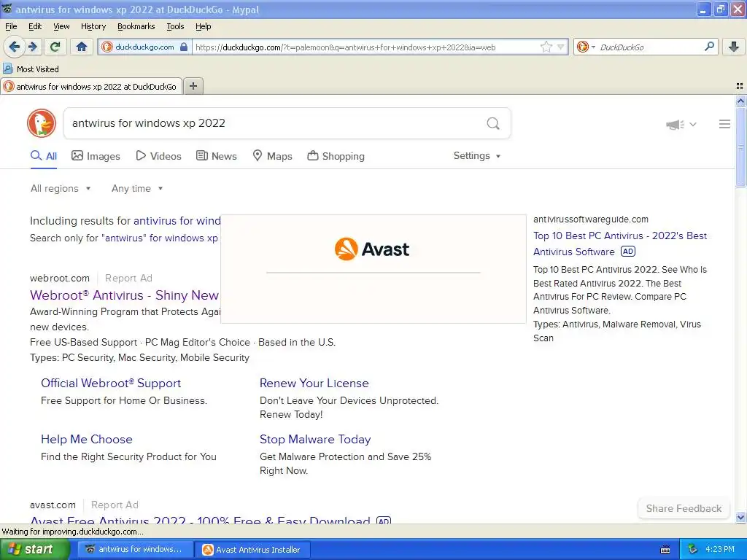This screenshot has width=747, height=560.
Task: Click the megaphone spread icon
Action: [675, 124]
